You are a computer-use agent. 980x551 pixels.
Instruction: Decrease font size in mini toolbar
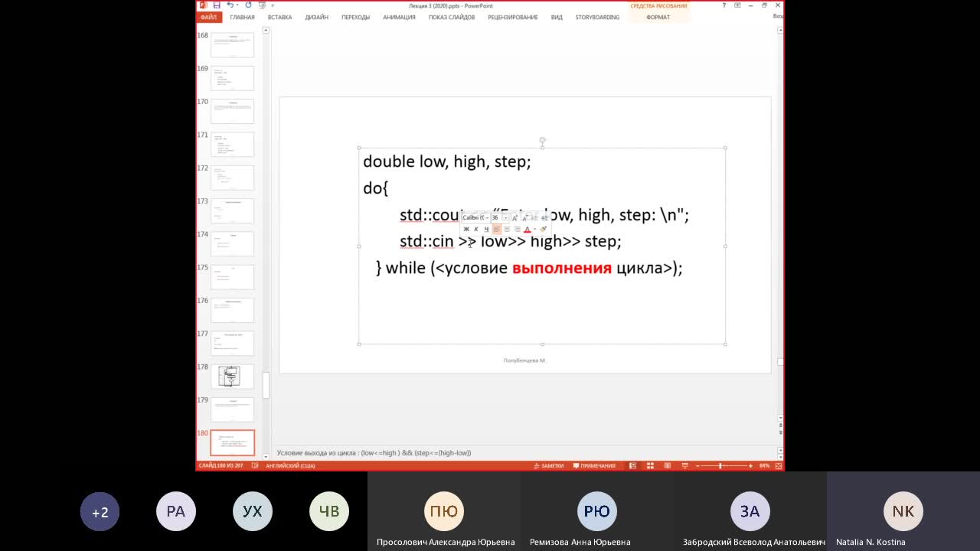(525, 218)
